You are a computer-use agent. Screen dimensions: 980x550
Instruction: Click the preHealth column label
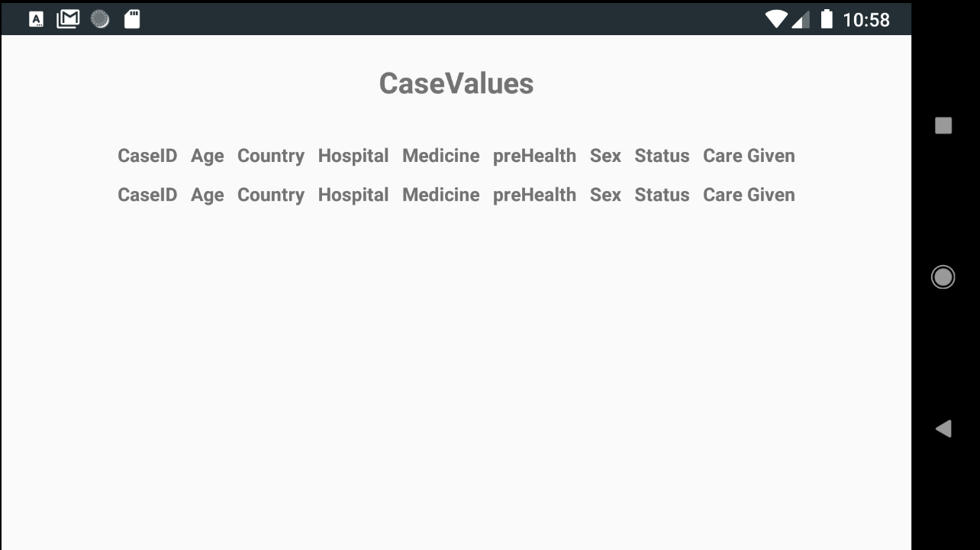coord(534,156)
